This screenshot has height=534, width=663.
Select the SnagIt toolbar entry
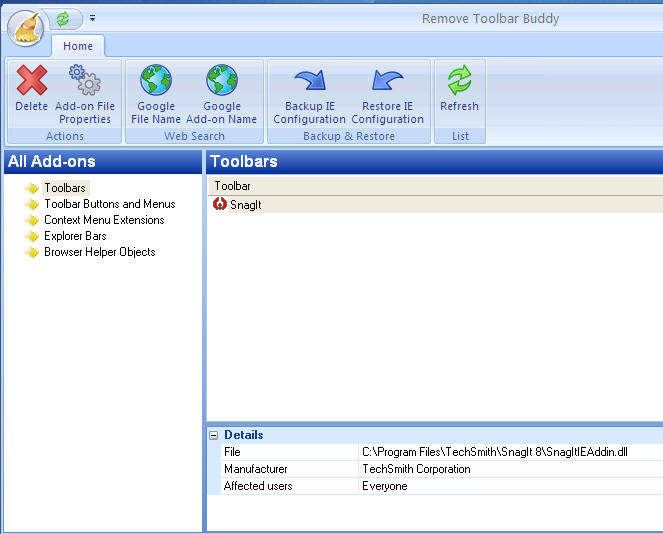coord(245,204)
